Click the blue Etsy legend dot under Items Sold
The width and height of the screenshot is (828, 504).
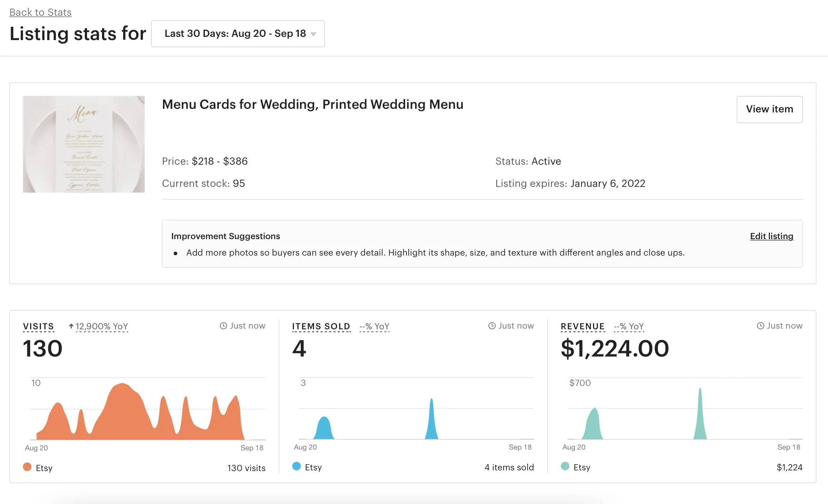pyautogui.click(x=296, y=467)
